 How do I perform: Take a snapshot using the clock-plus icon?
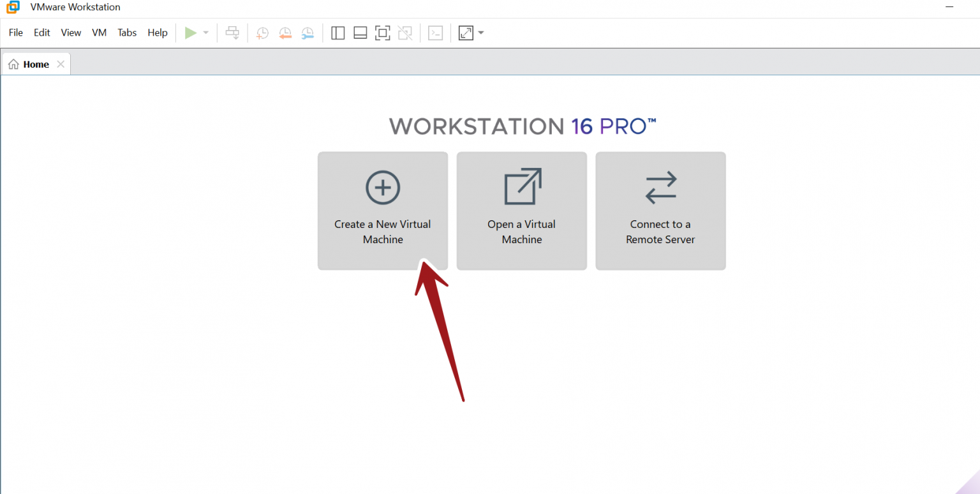click(x=262, y=33)
